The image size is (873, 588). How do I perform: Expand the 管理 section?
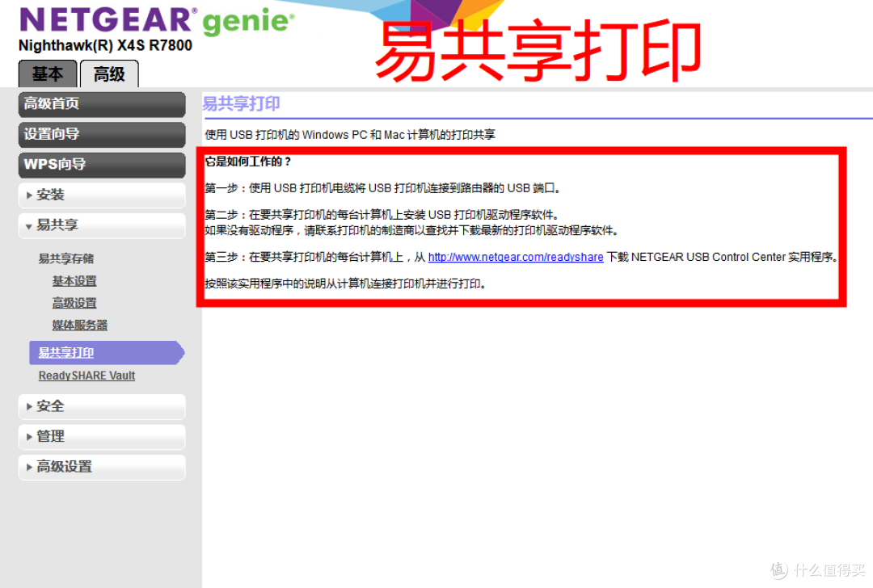pos(102,437)
